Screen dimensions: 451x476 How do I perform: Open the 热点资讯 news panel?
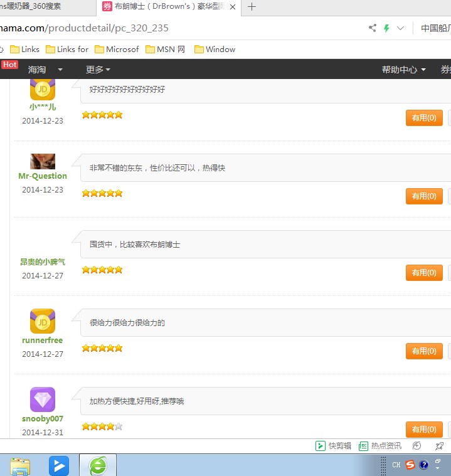(379, 446)
